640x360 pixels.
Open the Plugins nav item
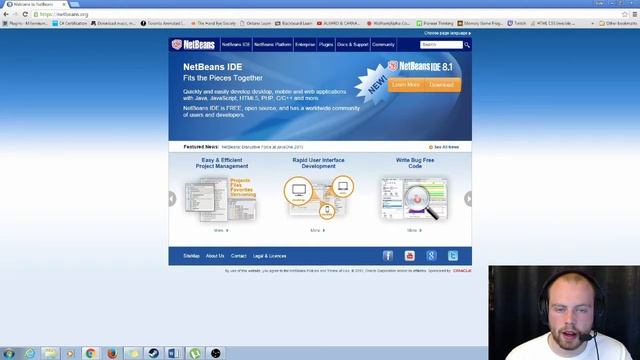[x=326, y=44]
